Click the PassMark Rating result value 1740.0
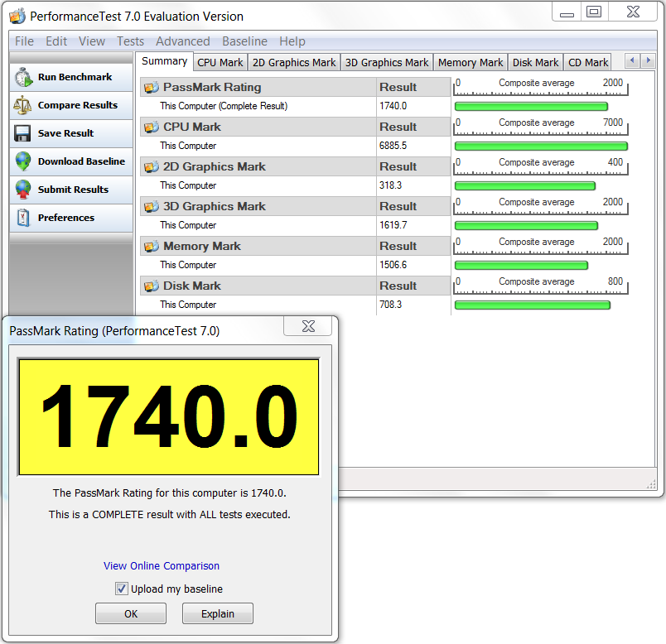Screen dimensions: 666x644 [x=393, y=106]
